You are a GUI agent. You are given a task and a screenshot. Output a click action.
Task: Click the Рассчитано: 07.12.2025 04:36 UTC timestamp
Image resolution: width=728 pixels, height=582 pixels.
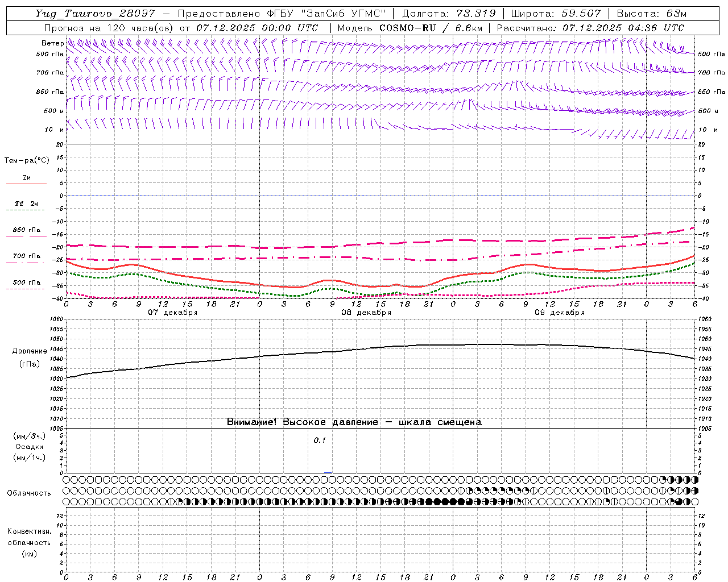(x=591, y=28)
